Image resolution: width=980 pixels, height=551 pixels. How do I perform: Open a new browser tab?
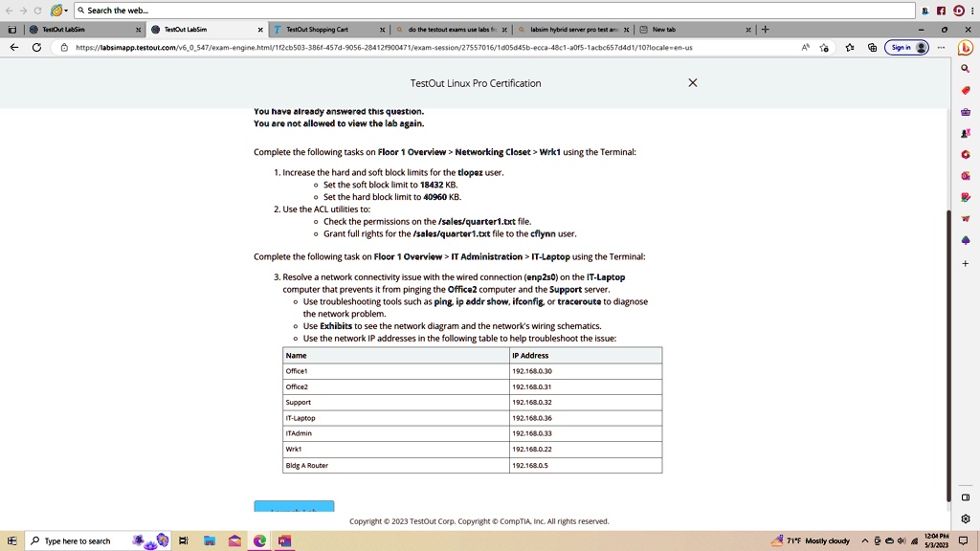tap(765, 30)
